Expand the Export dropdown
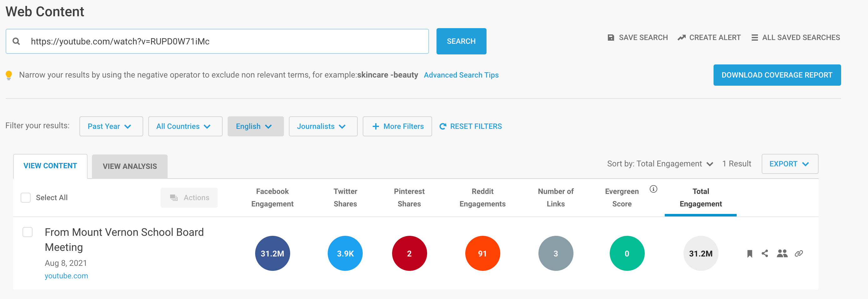The height and width of the screenshot is (299, 868). tap(790, 164)
